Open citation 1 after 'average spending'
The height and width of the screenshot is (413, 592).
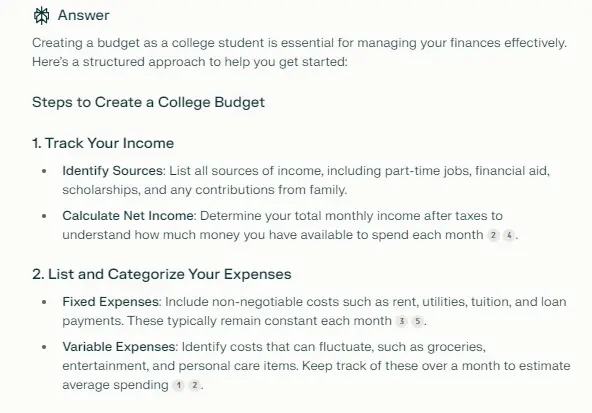178,385
